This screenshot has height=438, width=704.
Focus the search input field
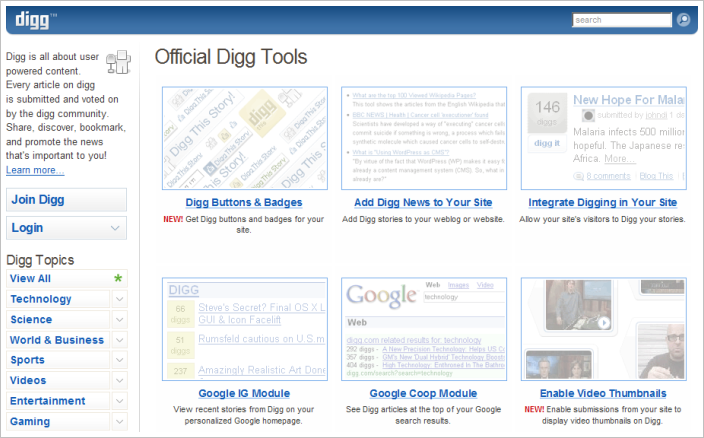click(622, 20)
